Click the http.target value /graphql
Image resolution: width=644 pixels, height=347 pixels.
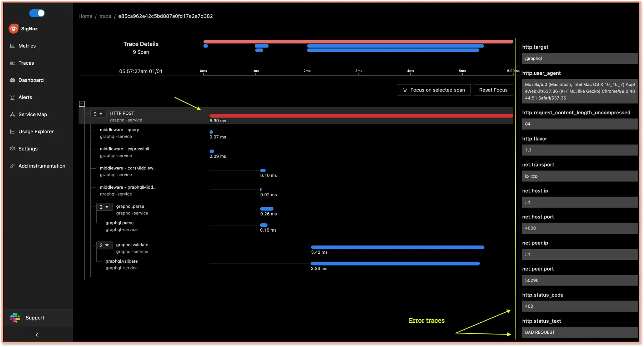pyautogui.click(x=580, y=59)
